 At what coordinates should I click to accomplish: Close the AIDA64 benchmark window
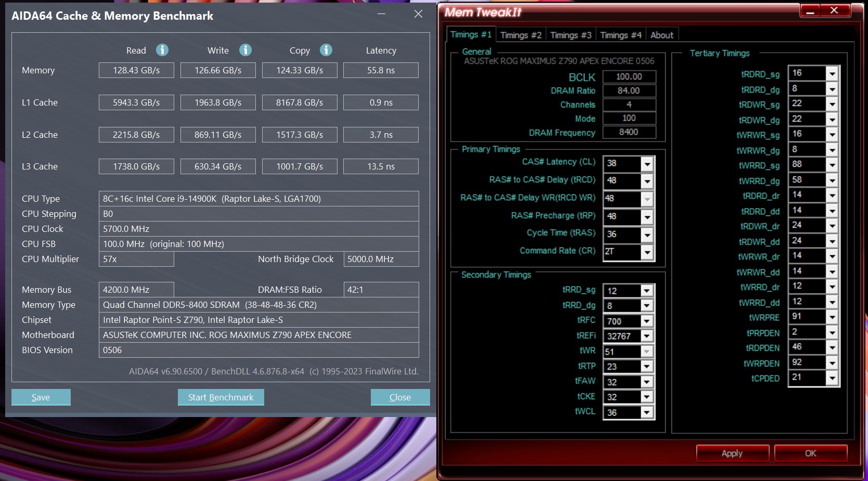tap(418, 14)
